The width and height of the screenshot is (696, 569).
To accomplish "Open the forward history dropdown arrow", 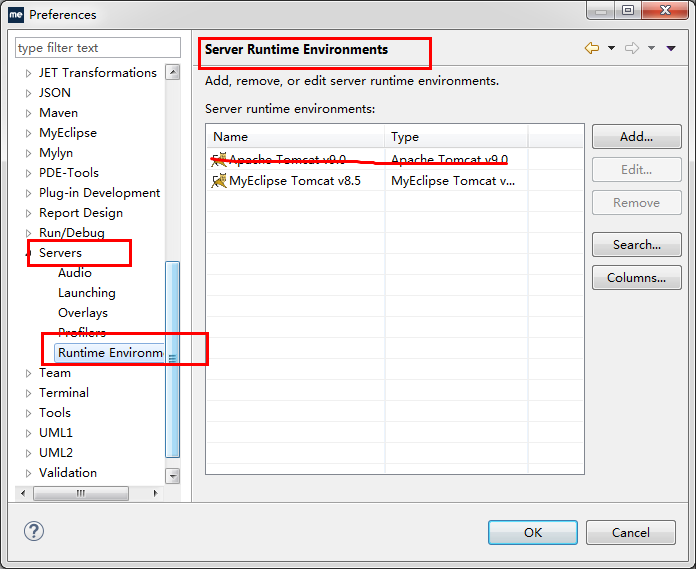I will pos(651,48).
